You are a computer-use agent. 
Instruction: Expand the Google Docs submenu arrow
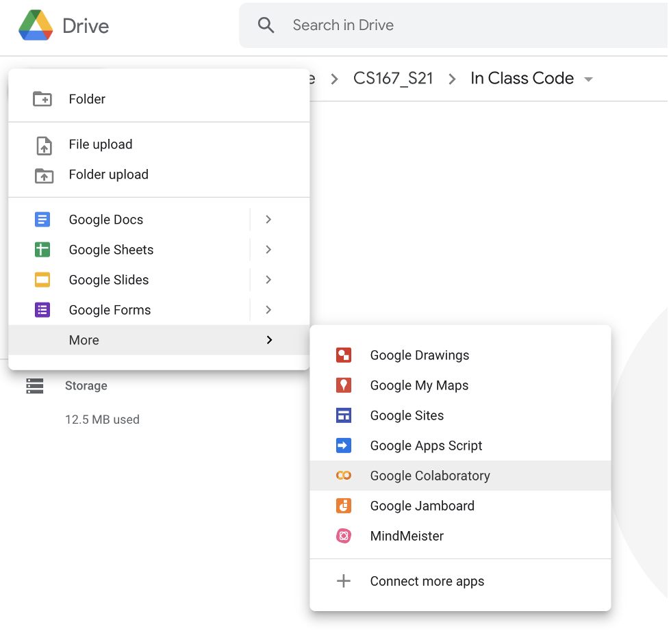click(x=268, y=219)
